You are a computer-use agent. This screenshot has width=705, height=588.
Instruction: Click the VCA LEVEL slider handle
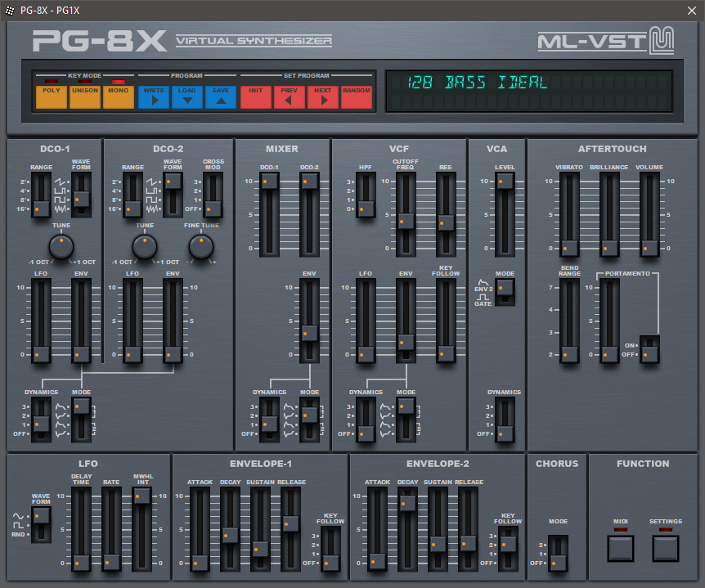click(505, 182)
